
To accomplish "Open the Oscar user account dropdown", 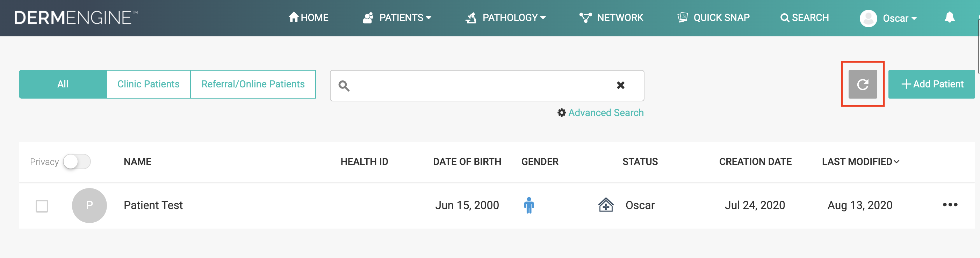I will pyautogui.click(x=888, y=18).
